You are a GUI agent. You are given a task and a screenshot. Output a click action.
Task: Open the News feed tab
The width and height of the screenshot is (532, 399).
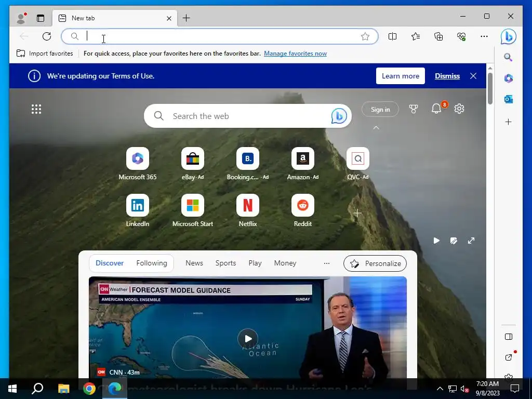(x=194, y=263)
